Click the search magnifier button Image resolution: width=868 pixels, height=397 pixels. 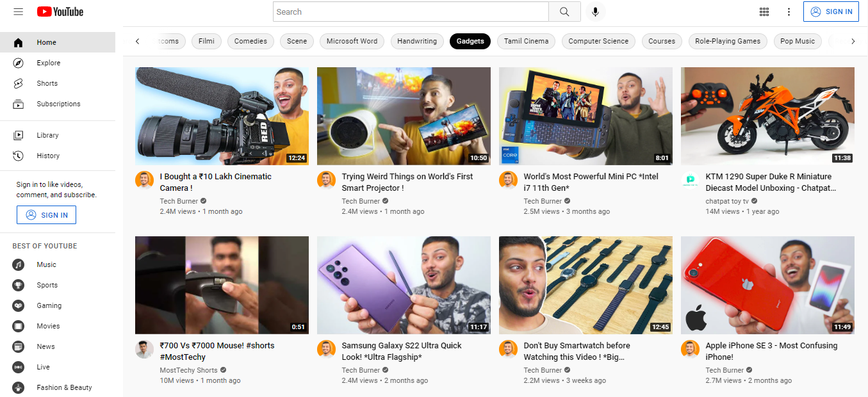pyautogui.click(x=564, y=12)
